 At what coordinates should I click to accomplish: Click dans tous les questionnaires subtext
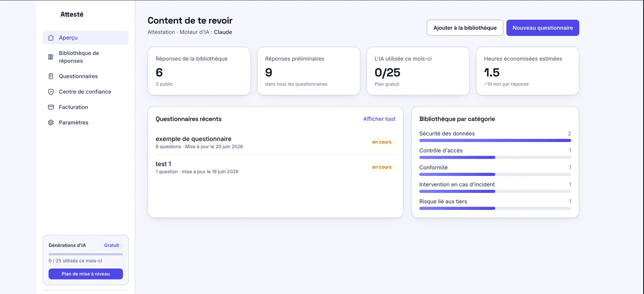point(296,84)
